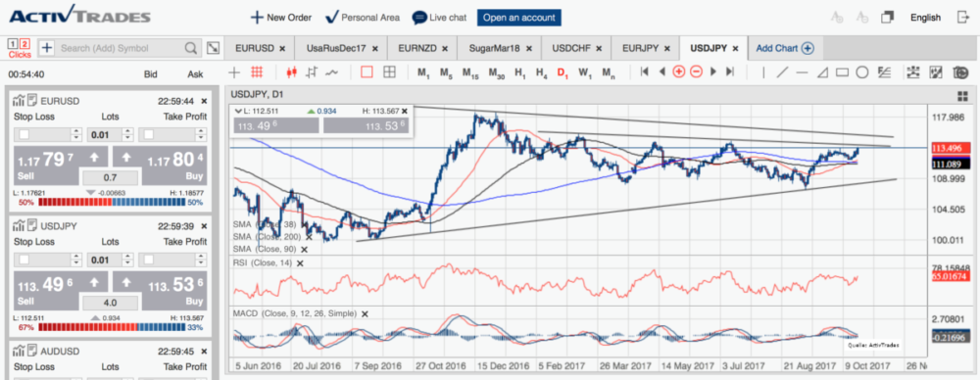This screenshot has height=380, width=980.
Task: Enable the EURUSD Stop Loss checkbox
Action: 24,134
